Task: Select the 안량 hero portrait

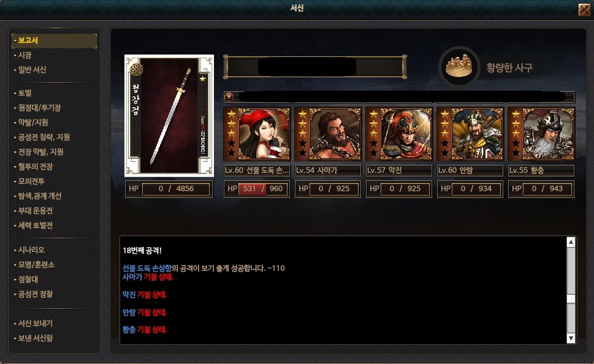Action: [x=470, y=134]
